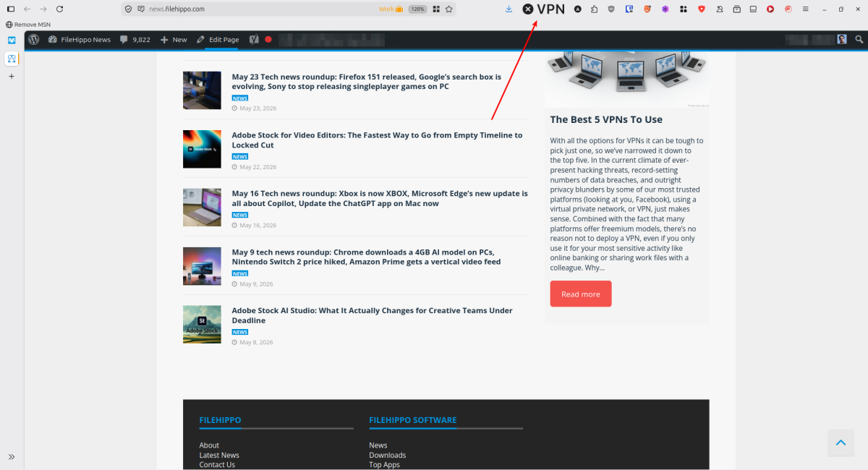
Task: Toggle the browser sidebar panel icon
Action: [x=11, y=9]
